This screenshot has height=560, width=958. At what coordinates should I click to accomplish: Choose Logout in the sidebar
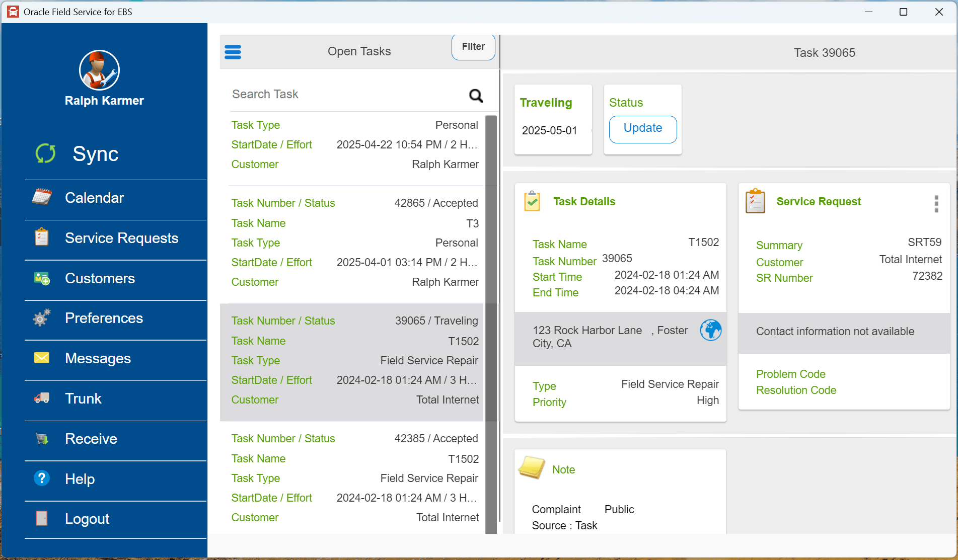pyautogui.click(x=116, y=519)
